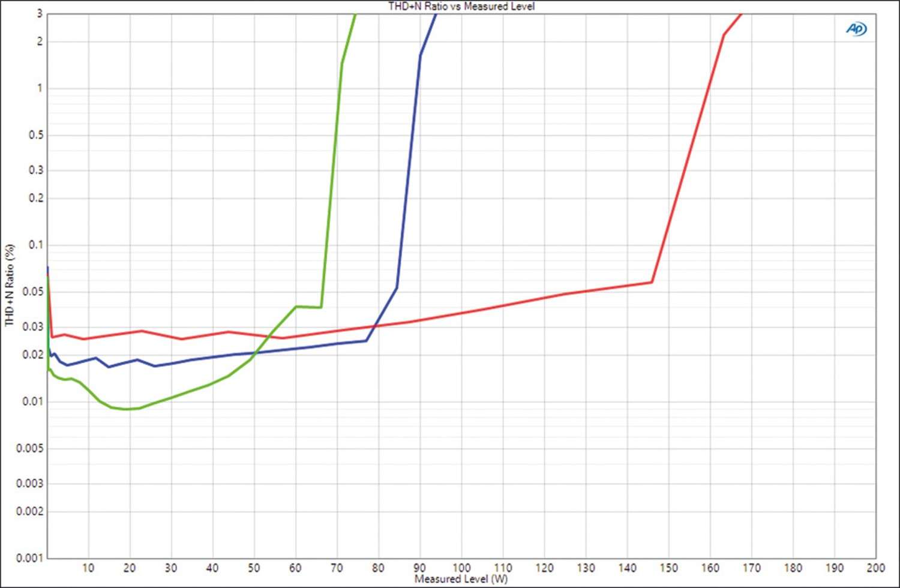Click the x-axis tick label '30'
The image size is (900, 588).
171,568
